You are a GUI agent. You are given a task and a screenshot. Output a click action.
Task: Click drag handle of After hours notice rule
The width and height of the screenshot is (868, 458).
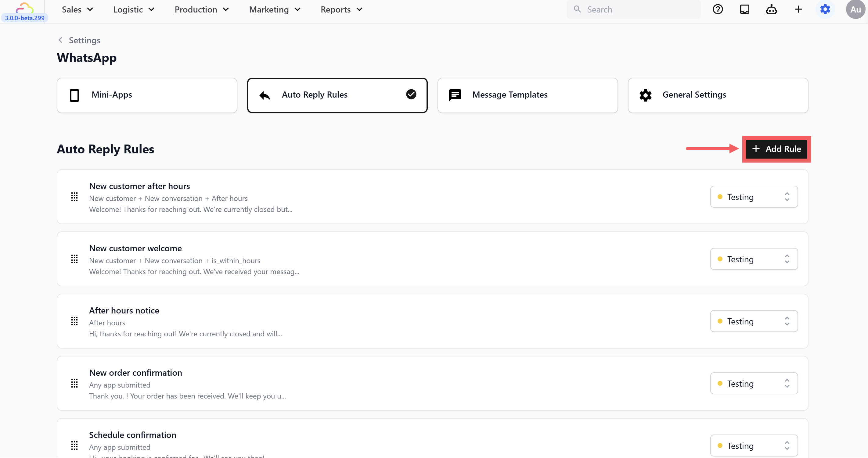pos(74,321)
